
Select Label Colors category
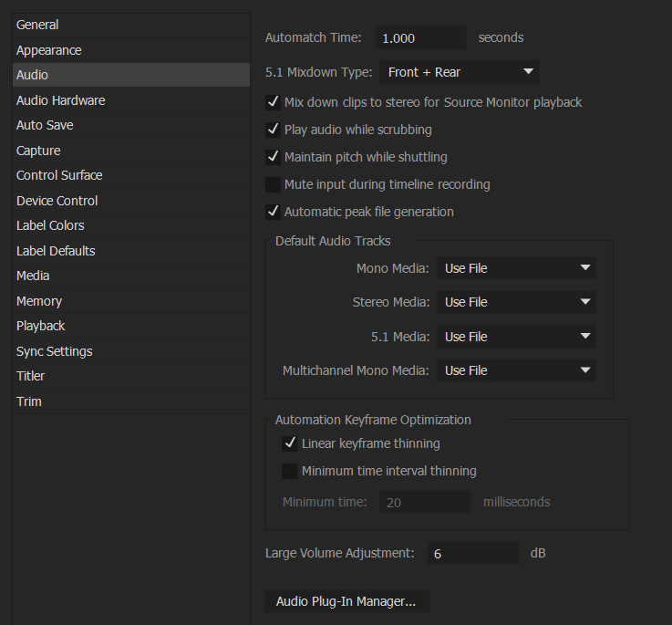pos(131,225)
